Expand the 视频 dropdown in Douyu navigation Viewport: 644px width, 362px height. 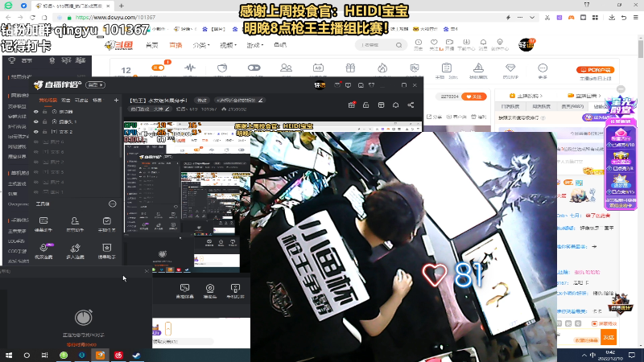[x=228, y=45]
